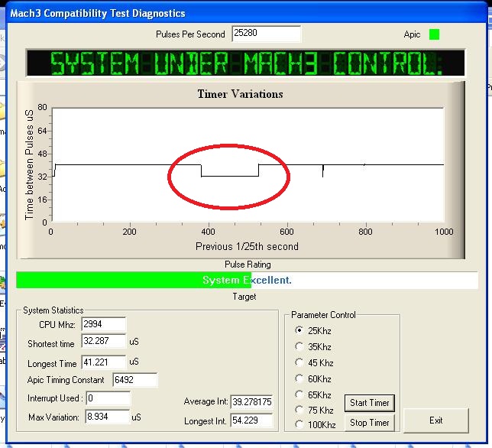The image size is (492, 448).
Task: Click the 'Time between Pulses uS' axis label
Action: [x=29, y=165]
